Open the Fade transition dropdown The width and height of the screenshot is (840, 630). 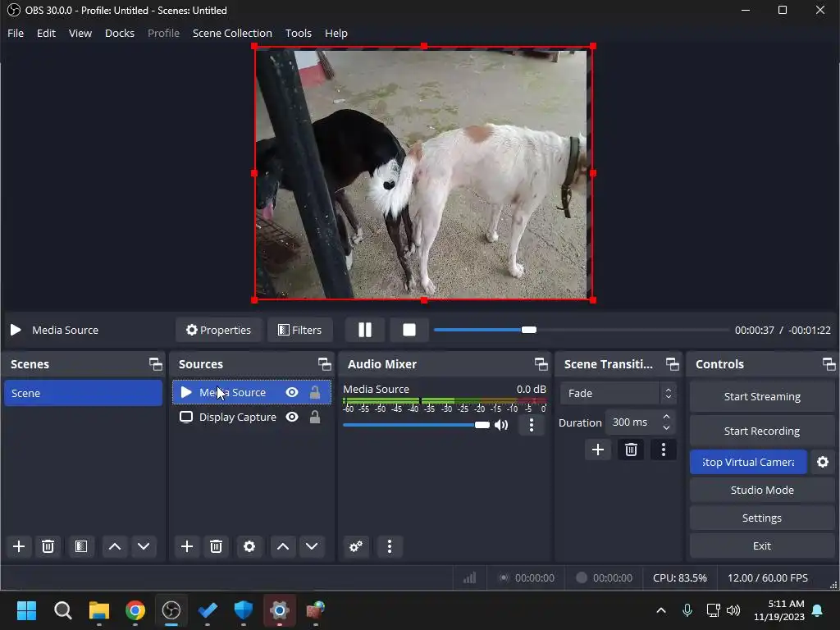pyautogui.click(x=618, y=393)
